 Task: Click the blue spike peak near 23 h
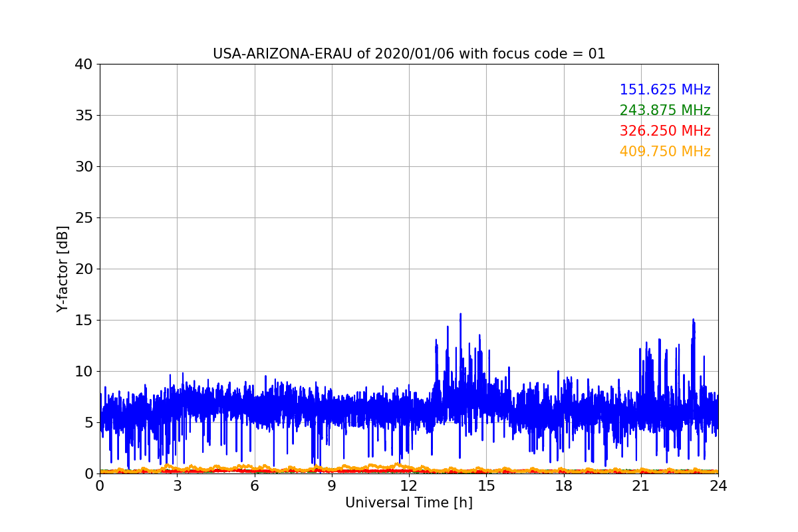pos(693,321)
